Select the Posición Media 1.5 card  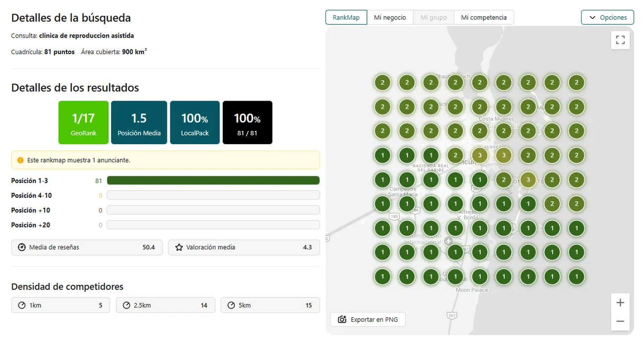[x=139, y=123]
